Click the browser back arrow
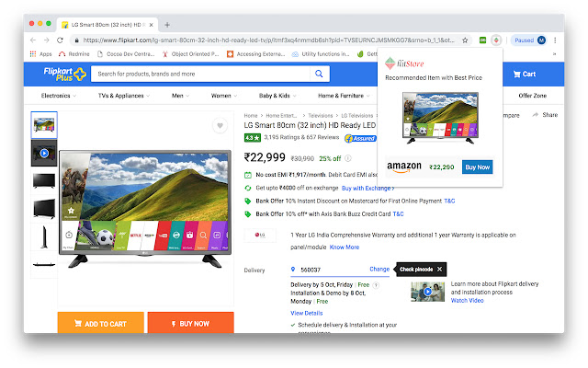Screen dimensions: 588x368 33,40
